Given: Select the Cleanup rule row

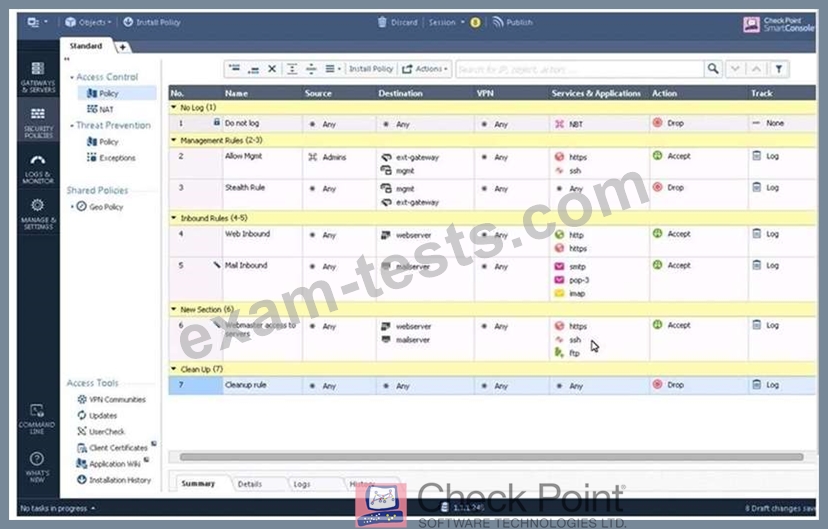Looking at the screenshot, I should click(x=492, y=385).
